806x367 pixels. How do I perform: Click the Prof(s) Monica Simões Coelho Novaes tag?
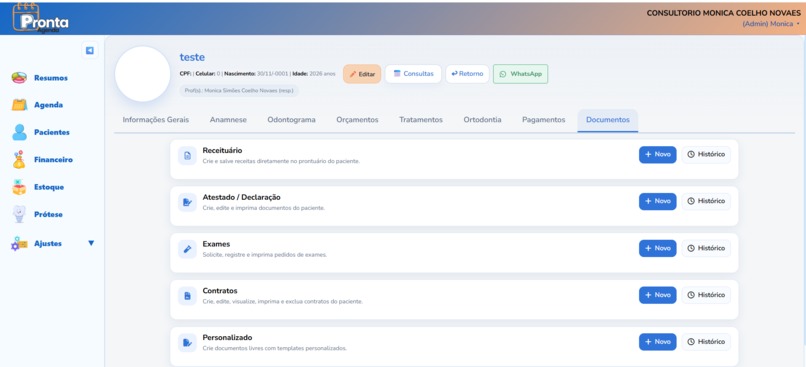(x=239, y=90)
